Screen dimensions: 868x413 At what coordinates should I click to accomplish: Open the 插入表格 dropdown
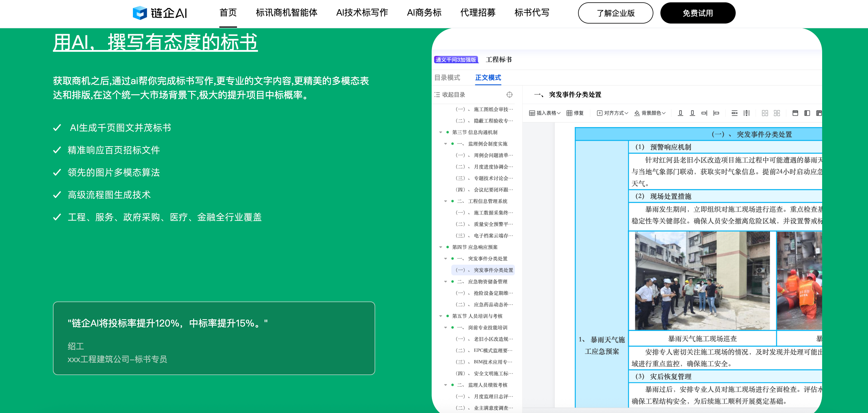point(545,113)
